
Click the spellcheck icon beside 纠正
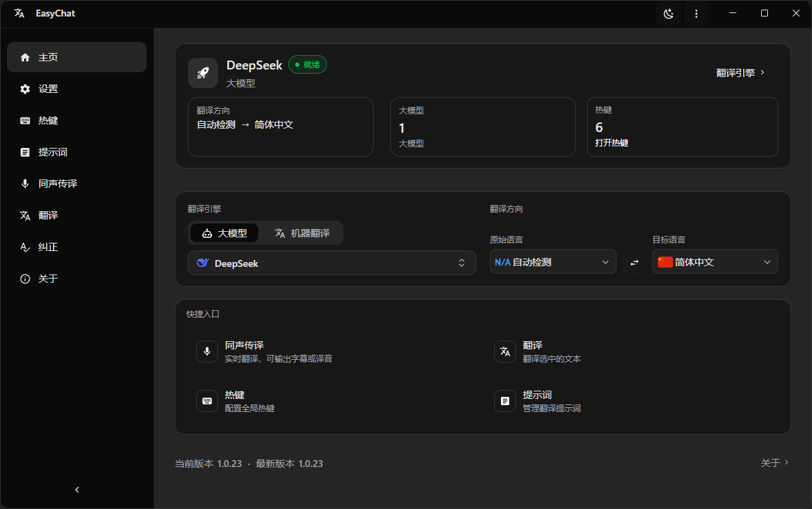pos(25,247)
